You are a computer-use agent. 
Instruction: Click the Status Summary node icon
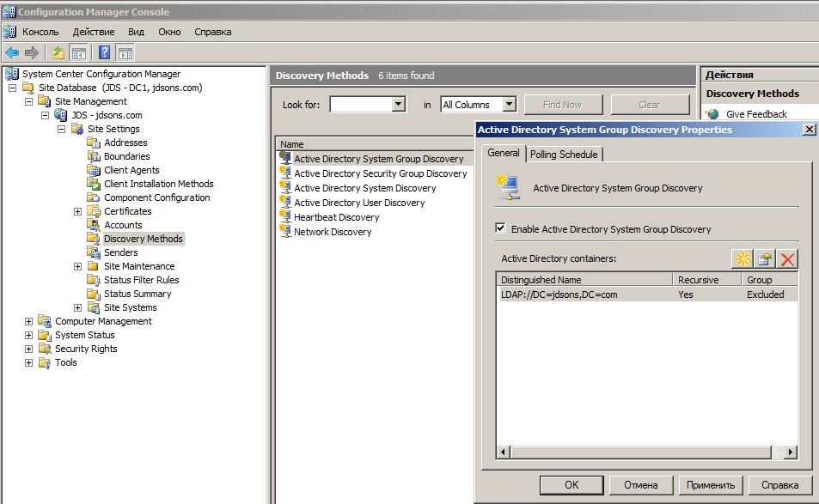pos(94,294)
